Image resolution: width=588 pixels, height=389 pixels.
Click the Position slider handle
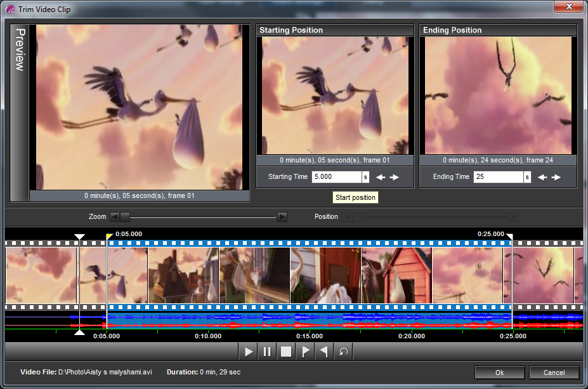357,217
